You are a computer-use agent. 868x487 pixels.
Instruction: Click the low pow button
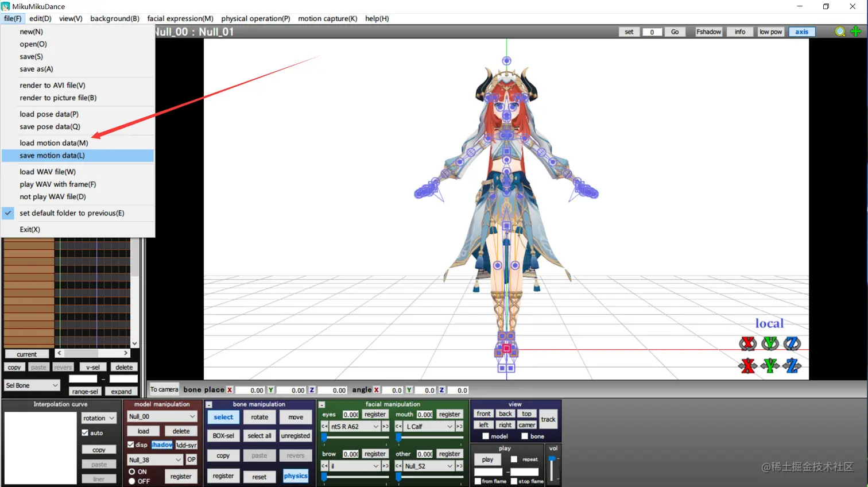coord(770,32)
